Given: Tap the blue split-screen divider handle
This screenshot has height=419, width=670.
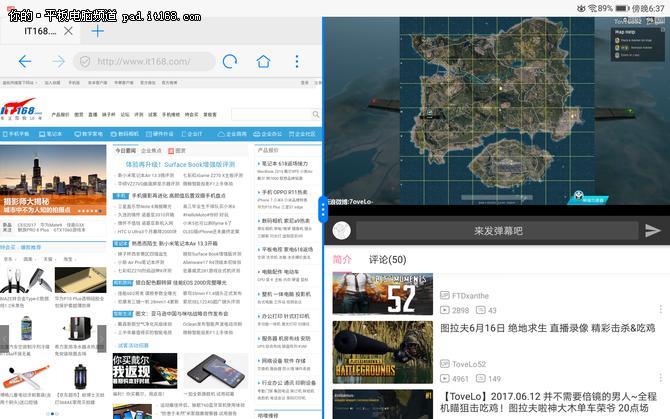Looking at the screenshot, I should [323, 209].
